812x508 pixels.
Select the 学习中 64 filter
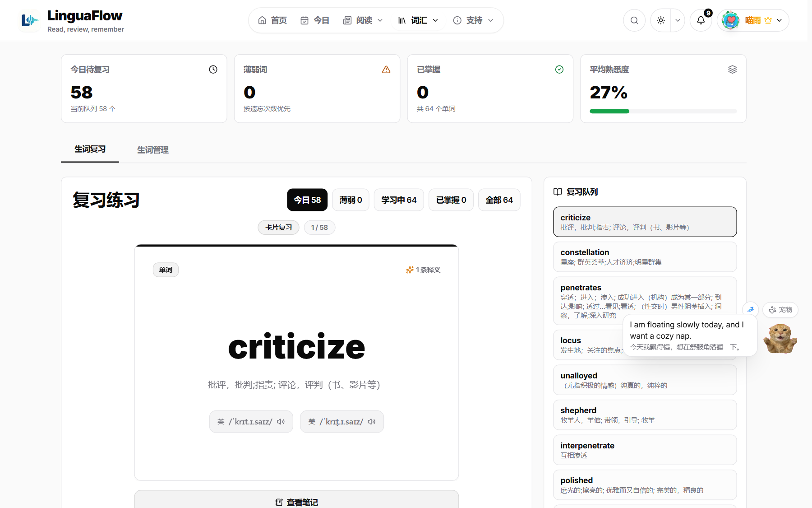[399, 200]
